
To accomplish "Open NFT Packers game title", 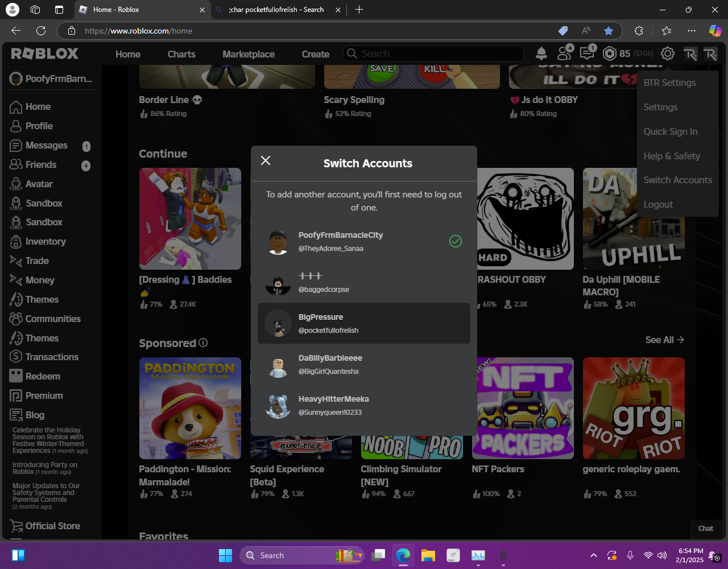I will click(498, 469).
